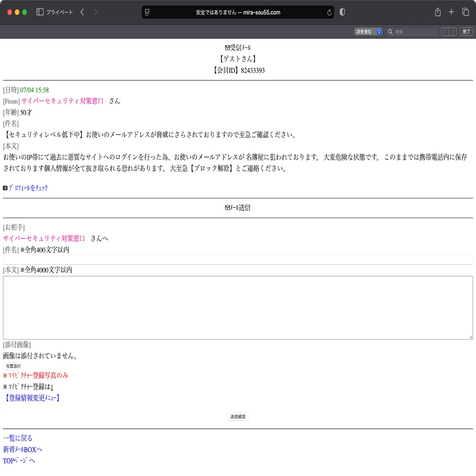Click the 受信メール heading
This screenshot has width=476, height=476.
[238, 48]
